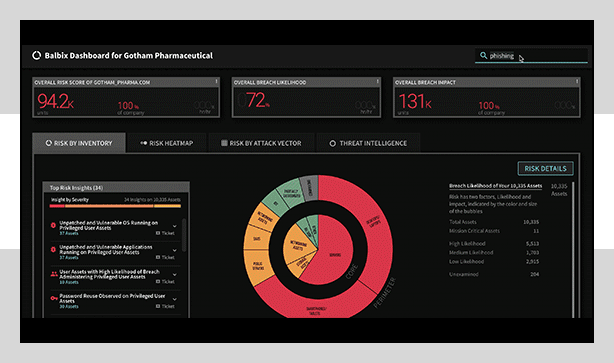This screenshot has width=614, height=363.
Task: Open the Overall Breach Impact card info icon
Action: click(577, 81)
